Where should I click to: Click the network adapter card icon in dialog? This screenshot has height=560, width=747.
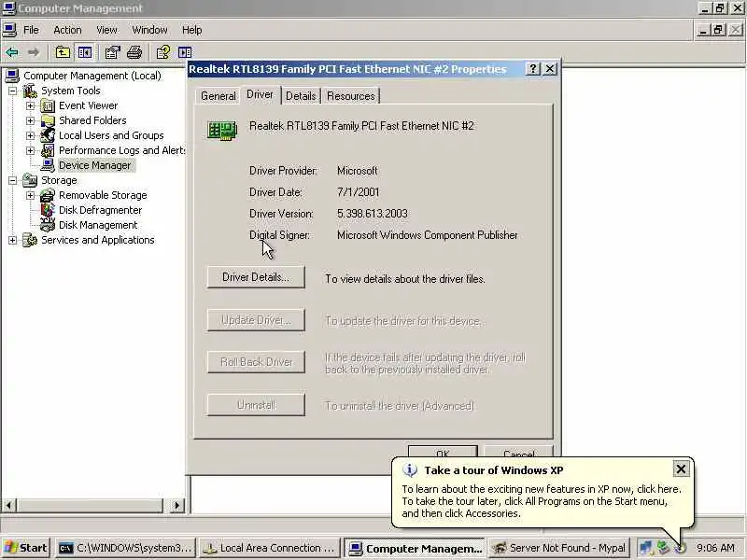click(x=222, y=130)
